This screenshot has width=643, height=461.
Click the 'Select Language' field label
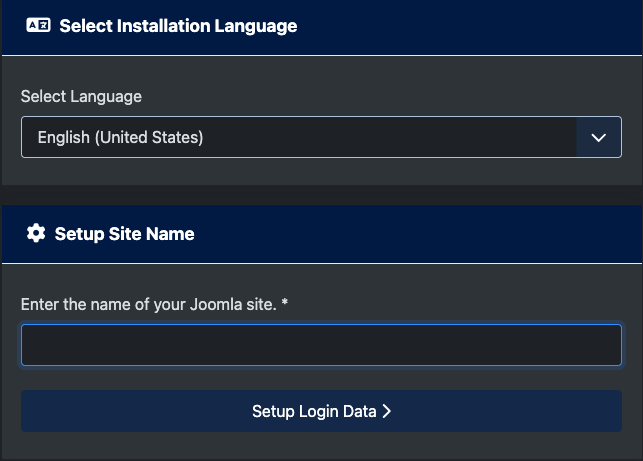pyautogui.click(x=81, y=97)
